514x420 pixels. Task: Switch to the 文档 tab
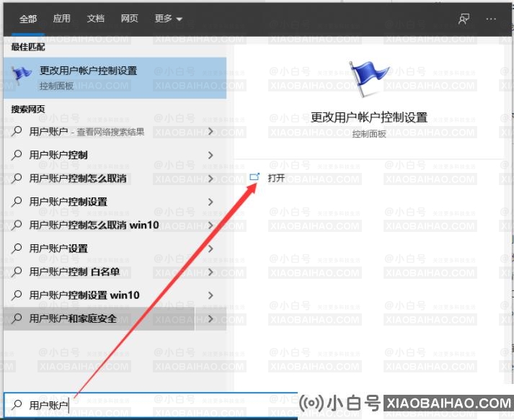tap(95, 19)
